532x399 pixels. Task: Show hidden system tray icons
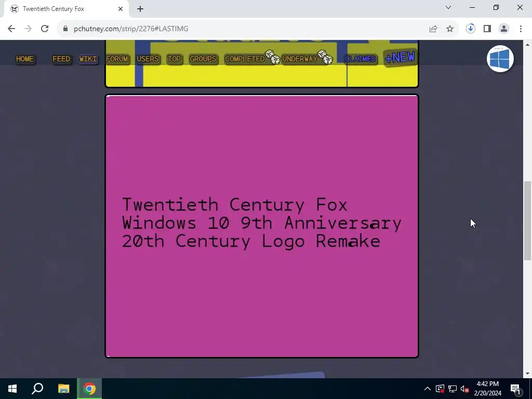tap(428, 389)
